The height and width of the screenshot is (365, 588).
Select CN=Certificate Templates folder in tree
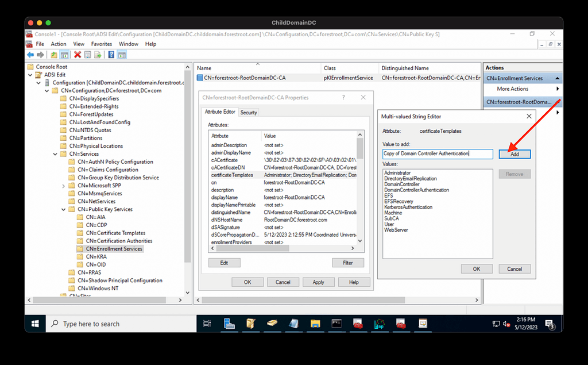[x=115, y=233]
